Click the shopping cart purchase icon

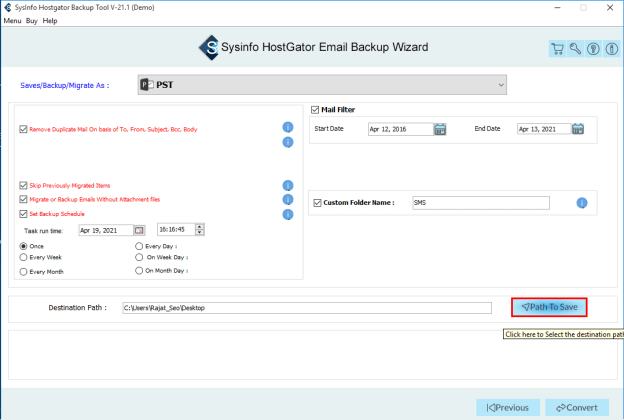coord(558,48)
